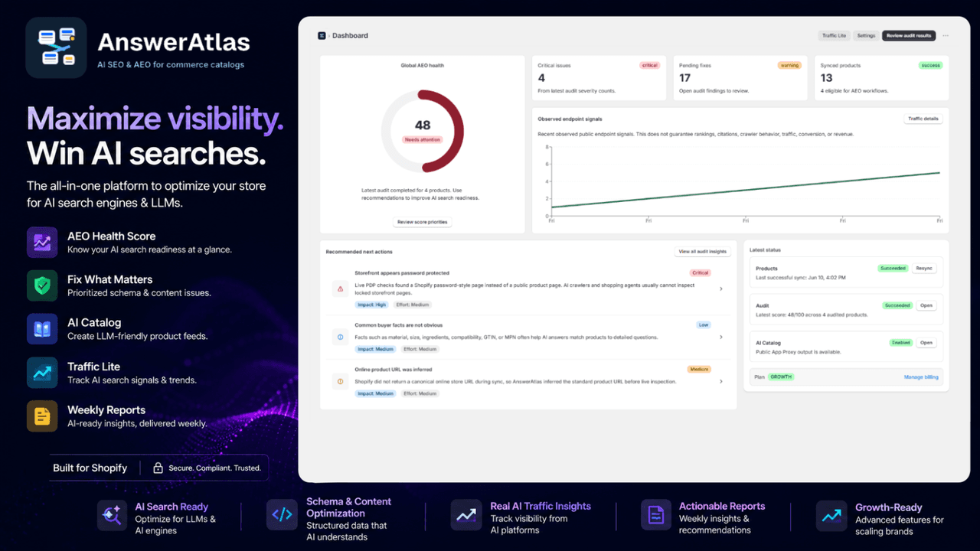
Task: Click the Review audit results button
Action: click(909, 35)
